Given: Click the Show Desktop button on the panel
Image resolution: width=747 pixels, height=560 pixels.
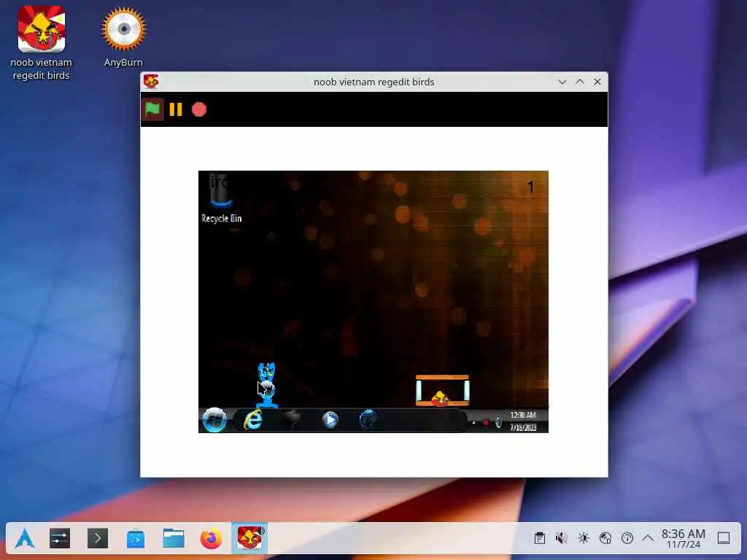Looking at the screenshot, I should (724, 538).
